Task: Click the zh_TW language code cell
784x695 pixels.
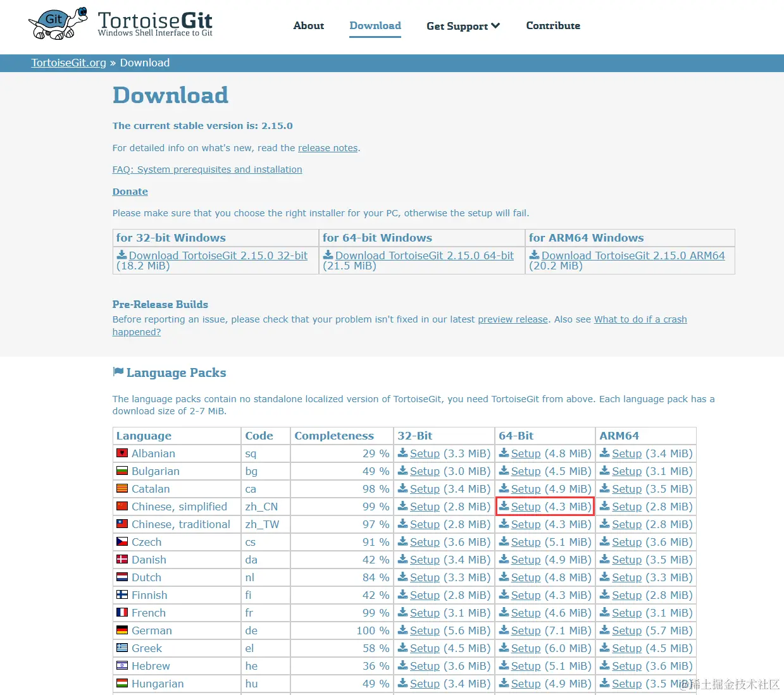Action: click(265, 524)
